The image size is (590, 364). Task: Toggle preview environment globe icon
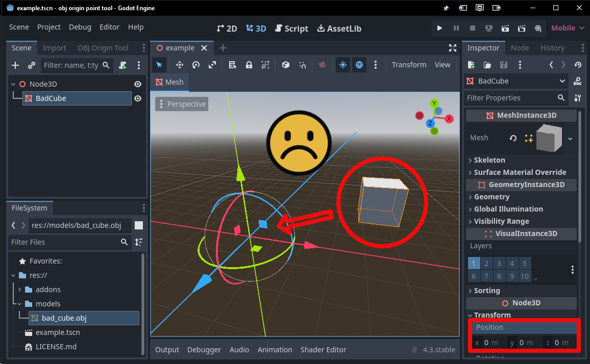point(359,65)
